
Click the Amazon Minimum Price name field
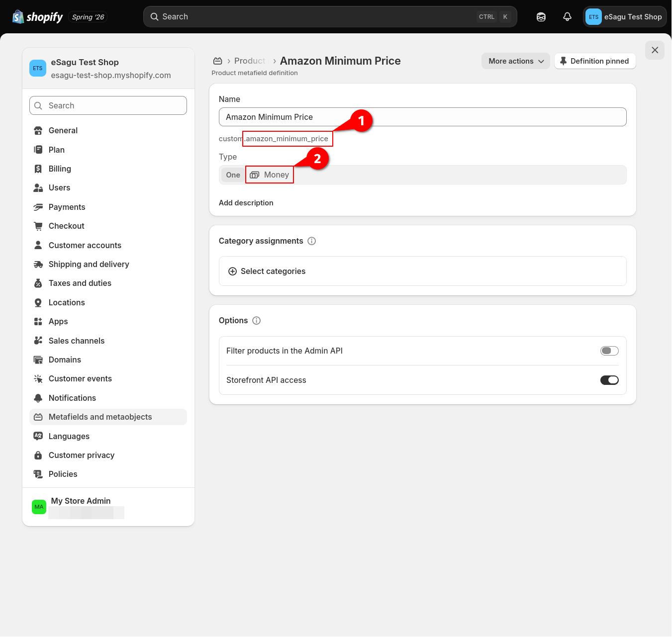(x=423, y=117)
